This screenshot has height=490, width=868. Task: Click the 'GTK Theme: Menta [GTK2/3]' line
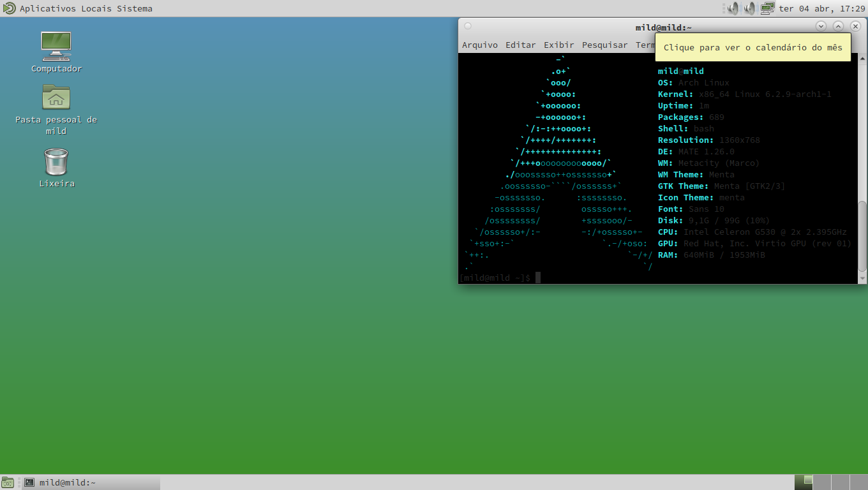[x=722, y=186]
